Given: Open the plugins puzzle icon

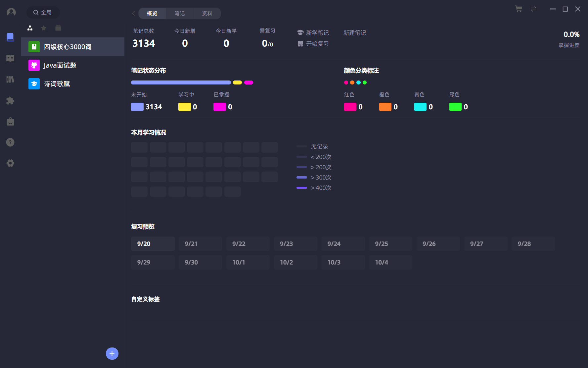Looking at the screenshot, I should coord(10,101).
